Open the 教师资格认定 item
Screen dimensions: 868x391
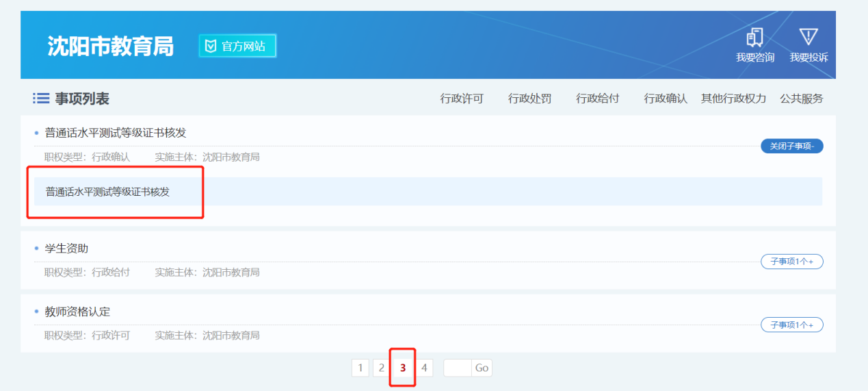(77, 312)
